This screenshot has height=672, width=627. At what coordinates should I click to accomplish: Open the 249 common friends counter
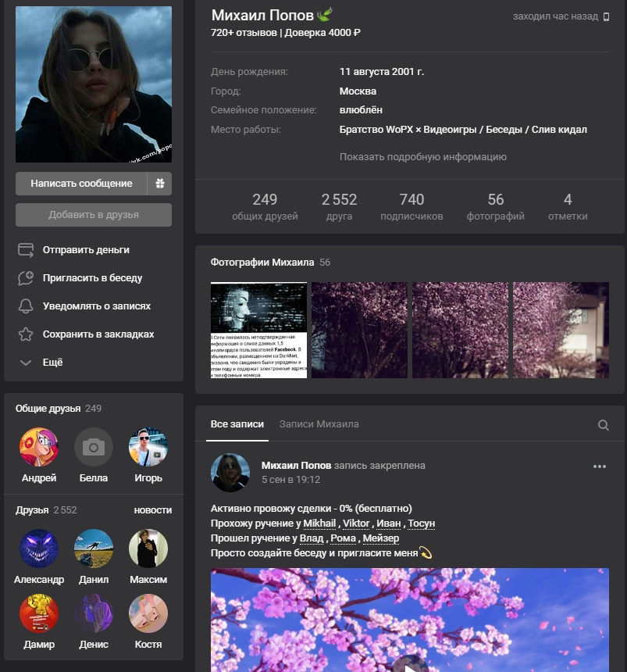265,207
